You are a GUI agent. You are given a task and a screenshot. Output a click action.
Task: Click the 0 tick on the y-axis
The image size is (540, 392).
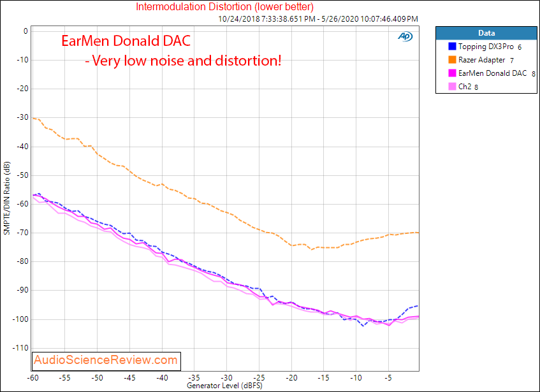pos(26,31)
